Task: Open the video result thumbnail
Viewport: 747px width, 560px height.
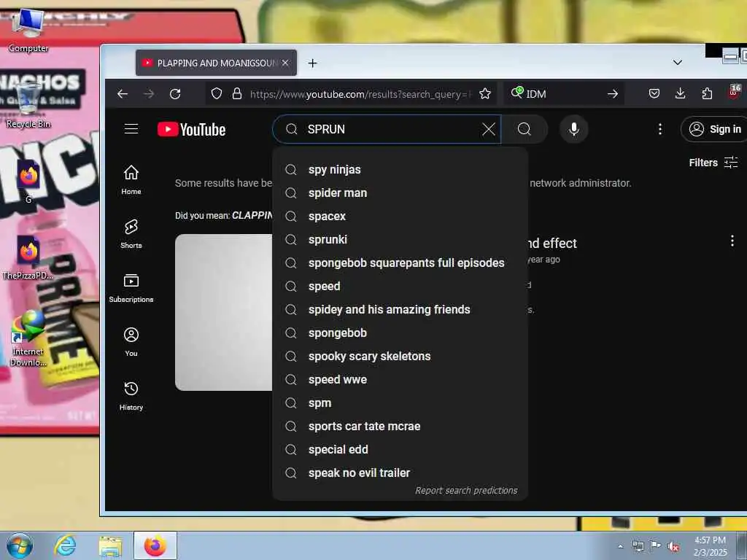Action: (x=224, y=312)
